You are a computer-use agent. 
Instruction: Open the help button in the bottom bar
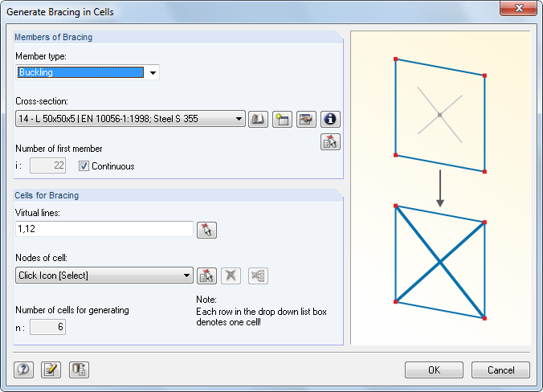[23, 370]
